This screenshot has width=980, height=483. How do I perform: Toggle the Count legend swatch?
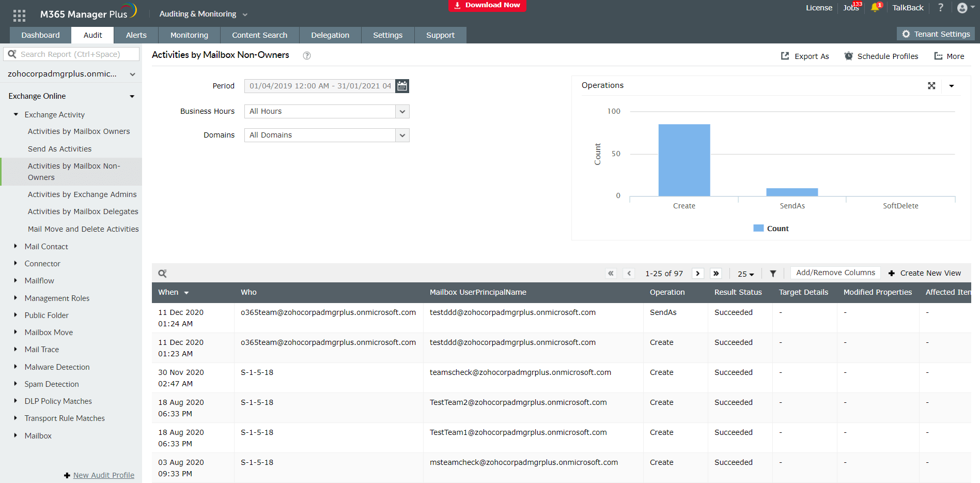click(758, 228)
